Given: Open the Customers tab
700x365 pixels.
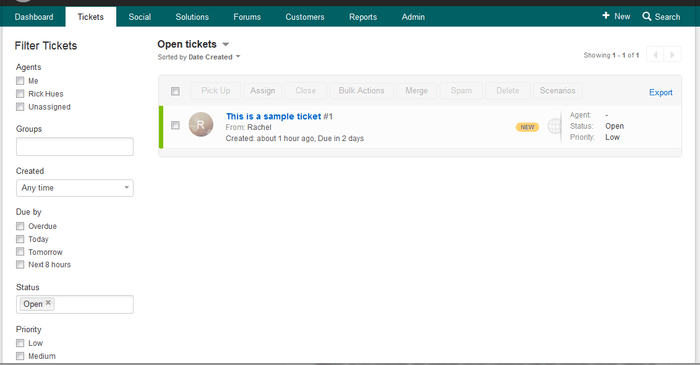Looking at the screenshot, I should [305, 17].
